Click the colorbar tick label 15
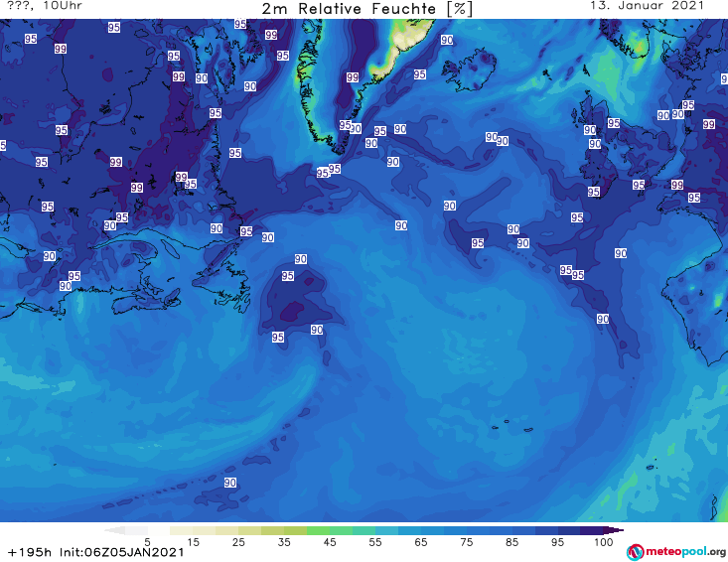Screen dimensions: 728x562 [x=193, y=542]
